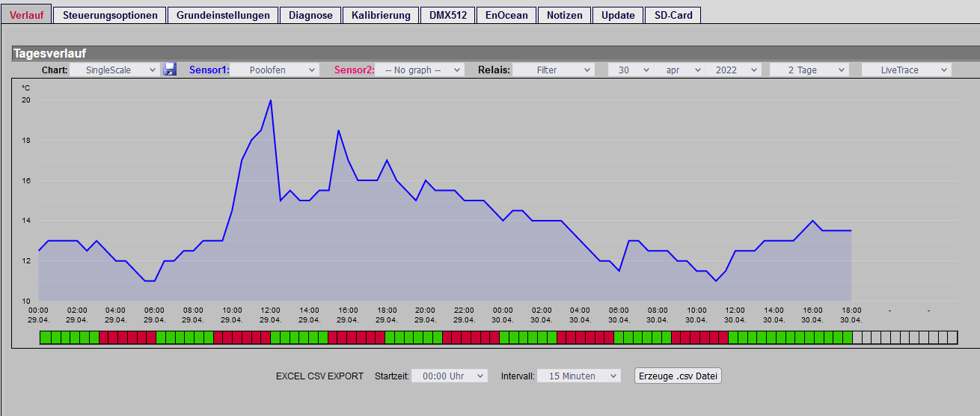Viewport: 980px width, 416px height.
Task: Switch to the Verlauf tab
Action: point(26,15)
